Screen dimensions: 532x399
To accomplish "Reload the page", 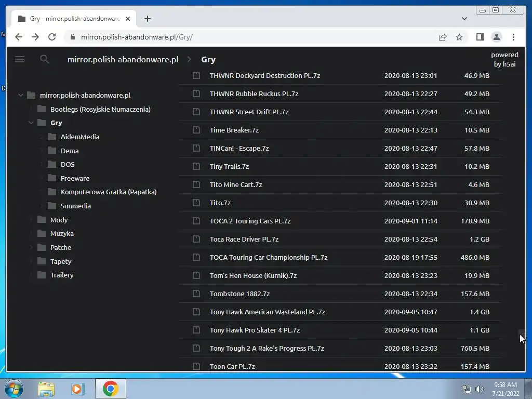I will tap(52, 37).
